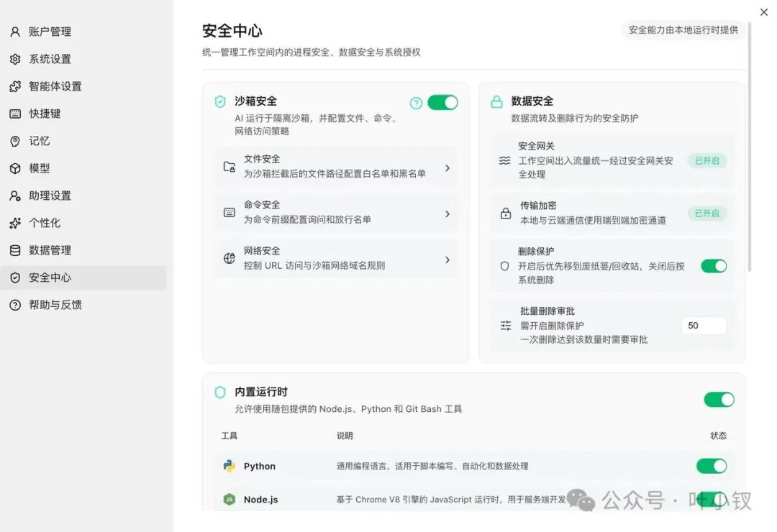This screenshot has width=777, height=532.
Task: Click the file security folder-lock icon
Action: tap(229, 167)
